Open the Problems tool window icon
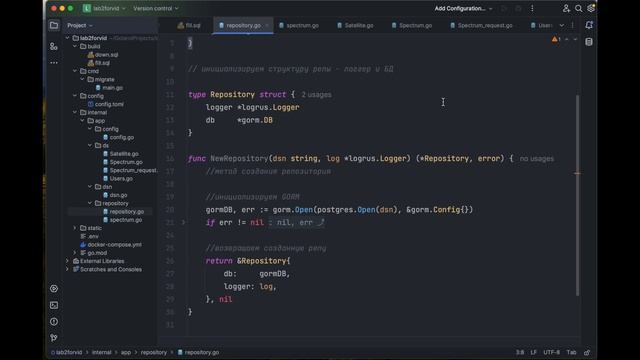The image size is (640, 360). coord(54,322)
